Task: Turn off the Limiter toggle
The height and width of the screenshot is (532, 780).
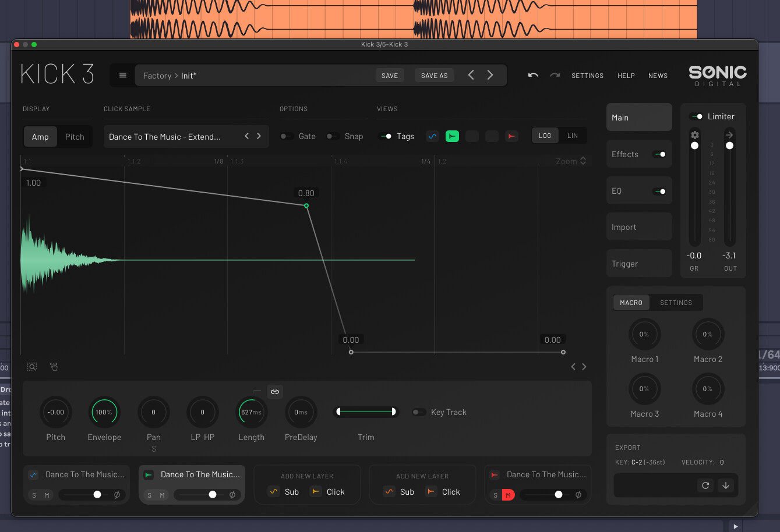Action: pos(696,116)
